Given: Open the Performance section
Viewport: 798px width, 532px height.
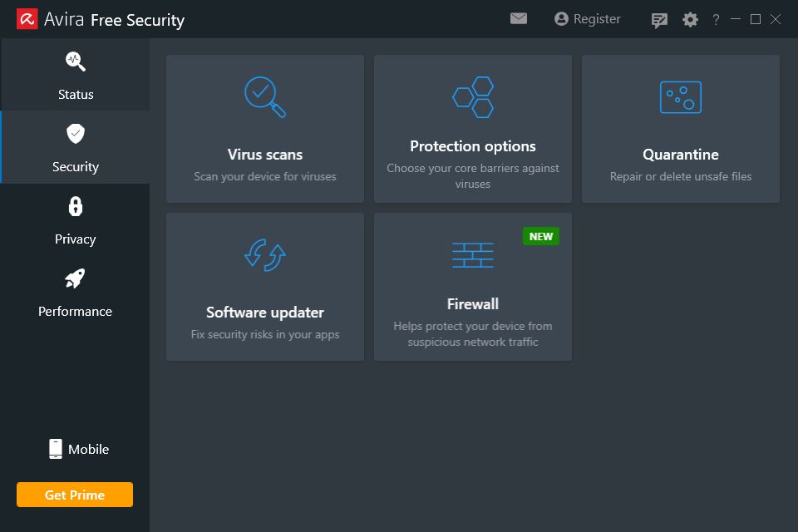Looking at the screenshot, I should pyautogui.click(x=76, y=293).
